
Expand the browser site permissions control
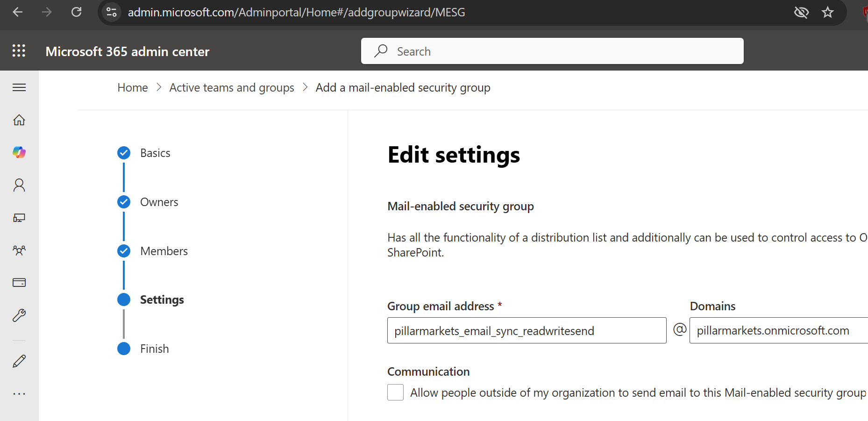point(111,12)
